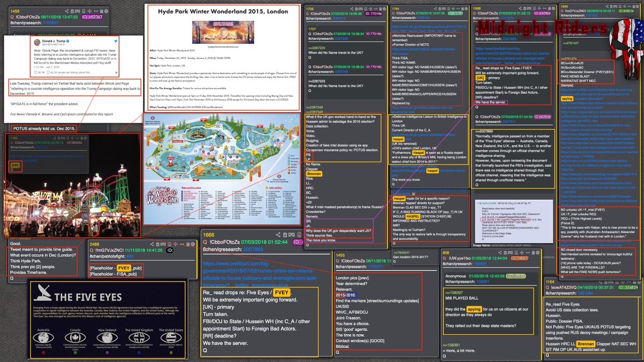Open qresearch link 1700867
This screenshot has height=362, width=644.
pyautogui.click(x=50, y=23)
